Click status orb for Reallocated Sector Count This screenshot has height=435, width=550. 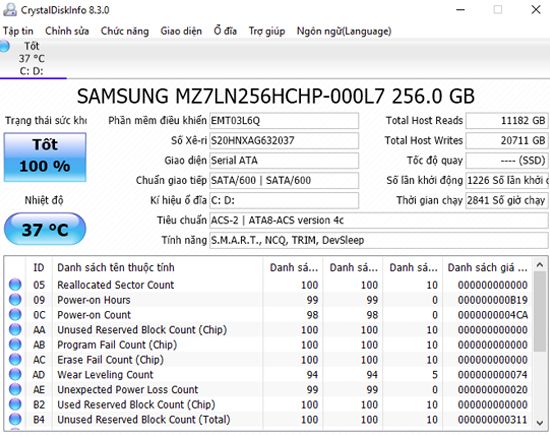15,285
